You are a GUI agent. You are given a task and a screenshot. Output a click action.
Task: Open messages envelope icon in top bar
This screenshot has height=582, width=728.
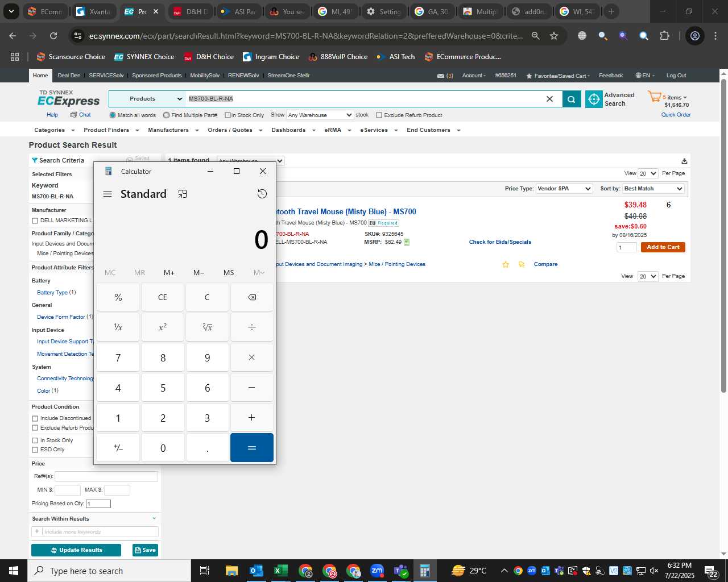tap(440, 76)
